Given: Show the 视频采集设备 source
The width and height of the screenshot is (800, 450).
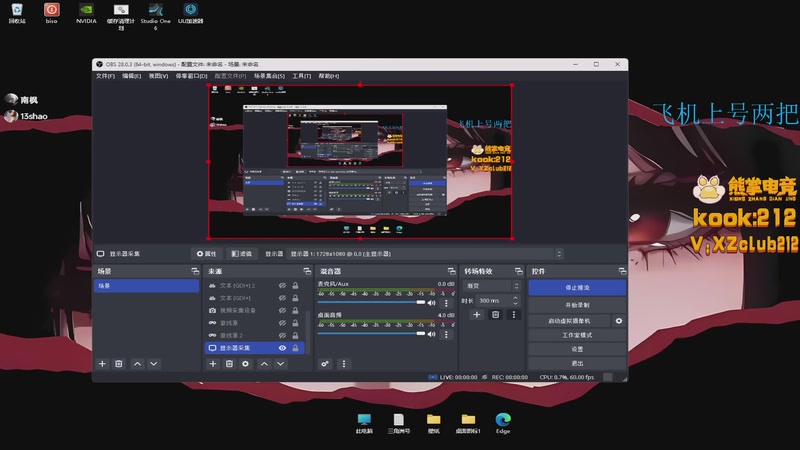Looking at the screenshot, I should (282, 310).
